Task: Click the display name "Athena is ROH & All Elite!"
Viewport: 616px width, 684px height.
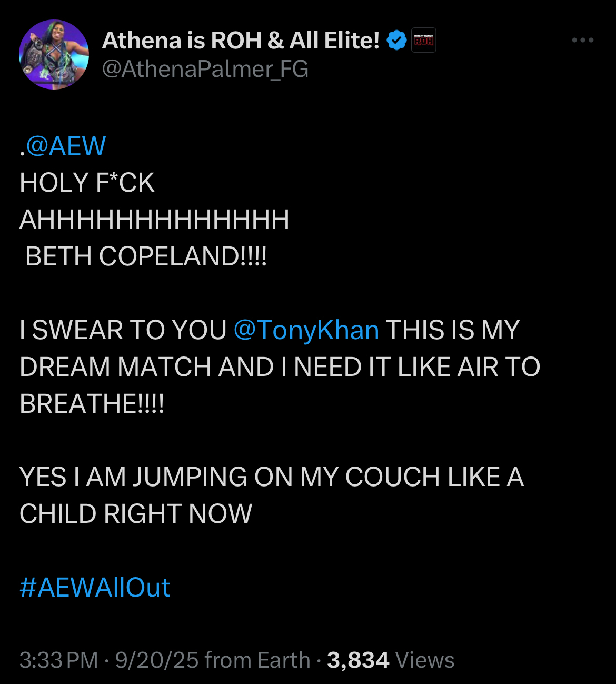Action: tap(241, 41)
